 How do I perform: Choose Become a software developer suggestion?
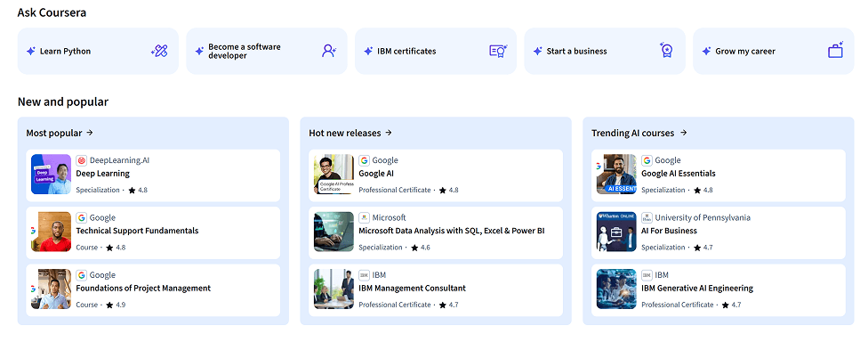(267, 51)
